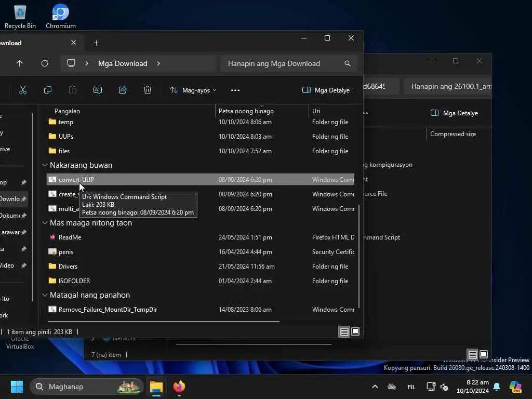Screen dimensions: 532x399
Task: Select the Drivers folder
Action: (200, 267)
